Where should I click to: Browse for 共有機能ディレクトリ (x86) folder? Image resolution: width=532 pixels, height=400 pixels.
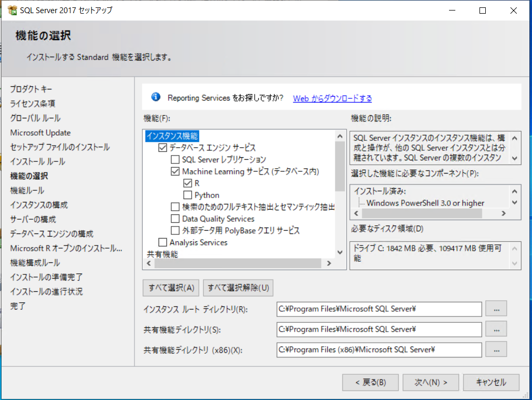click(496, 350)
